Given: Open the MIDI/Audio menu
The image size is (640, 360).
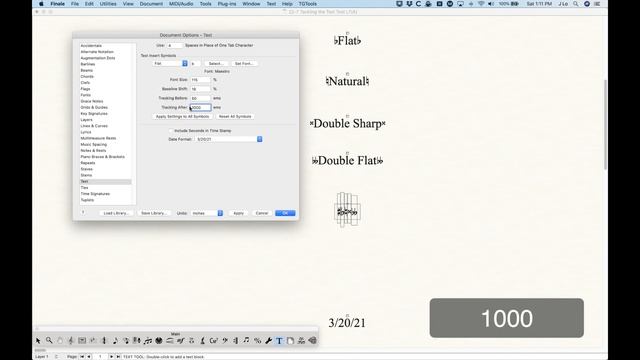Looking at the screenshot, I should (181, 4).
